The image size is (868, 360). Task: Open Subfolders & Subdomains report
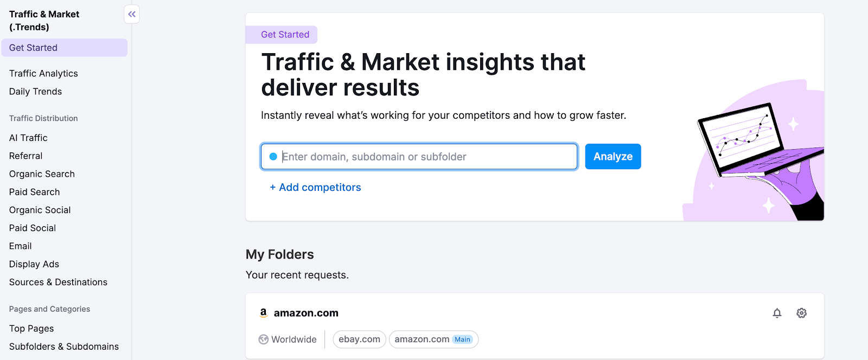[x=63, y=346]
